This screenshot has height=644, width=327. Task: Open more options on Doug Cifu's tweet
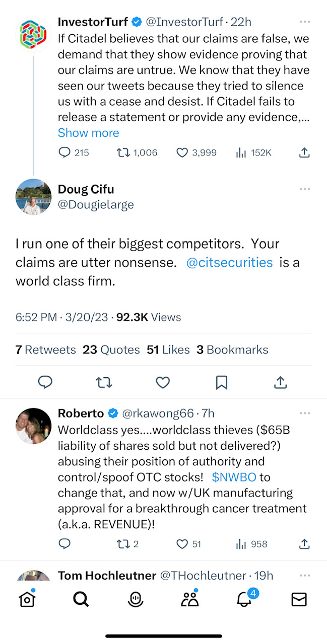(x=304, y=189)
